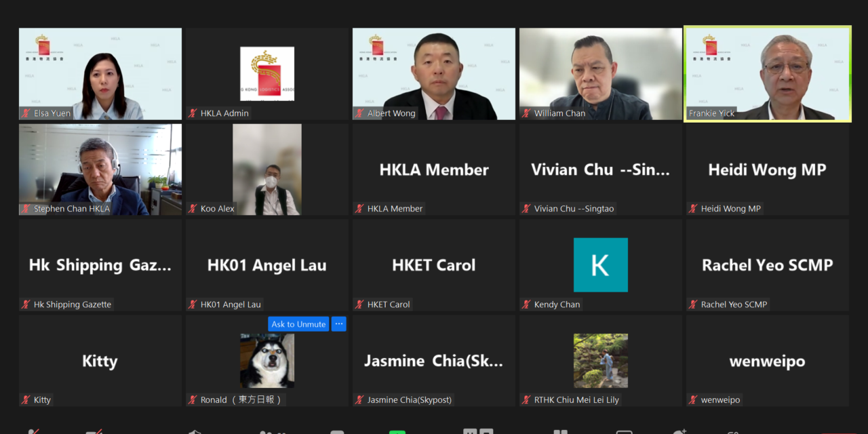The width and height of the screenshot is (868, 434).
Task: Click the husky dog profile picture
Action: coord(267,360)
